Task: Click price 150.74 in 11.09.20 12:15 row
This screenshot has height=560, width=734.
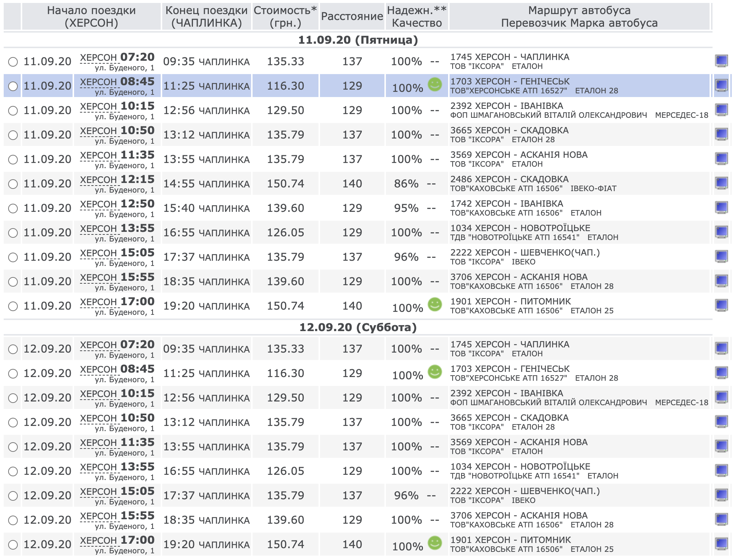Action: (285, 184)
